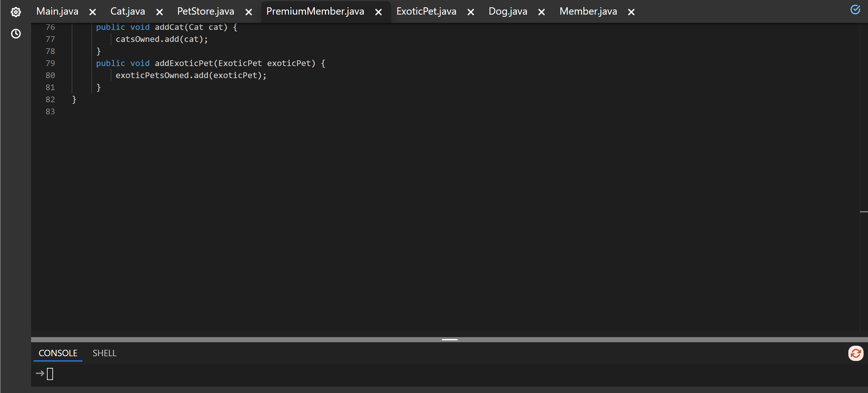The height and width of the screenshot is (393, 868).
Task: Close the Cat.java tab
Action: [x=160, y=12]
